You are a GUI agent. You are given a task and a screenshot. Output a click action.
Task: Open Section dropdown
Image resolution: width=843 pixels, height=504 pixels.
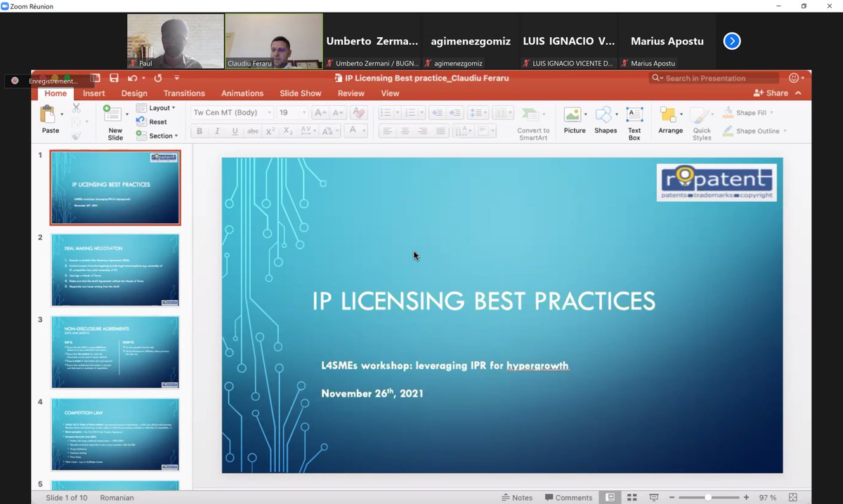[x=157, y=135]
